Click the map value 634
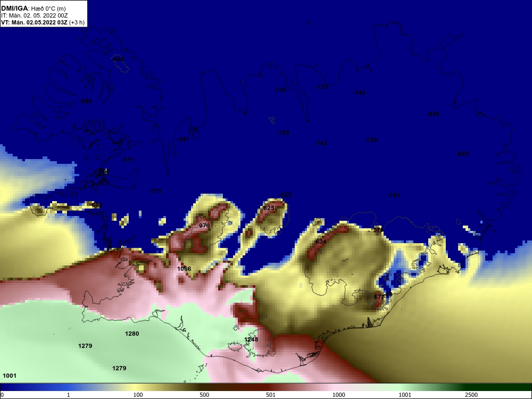Image resolution: width=532 pixels, height=399 pixels. [x=321, y=242]
